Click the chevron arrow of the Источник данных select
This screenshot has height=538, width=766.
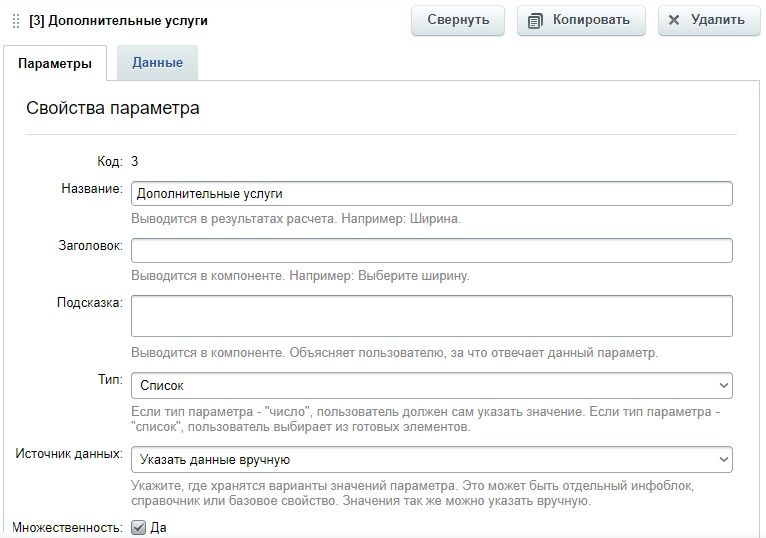(723, 460)
